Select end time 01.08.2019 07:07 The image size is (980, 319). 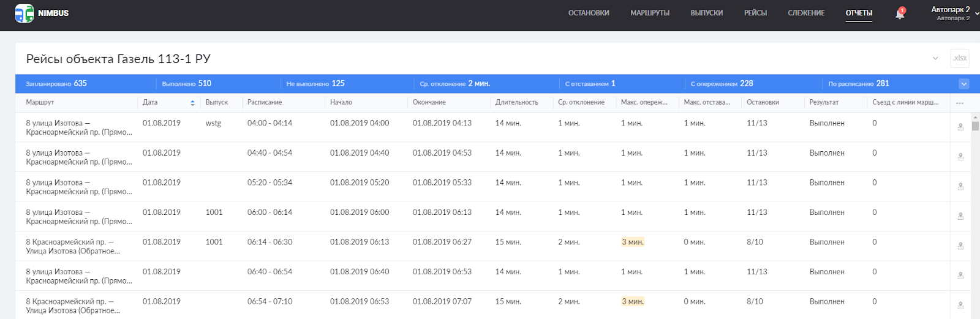pyautogui.click(x=442, y=302)
